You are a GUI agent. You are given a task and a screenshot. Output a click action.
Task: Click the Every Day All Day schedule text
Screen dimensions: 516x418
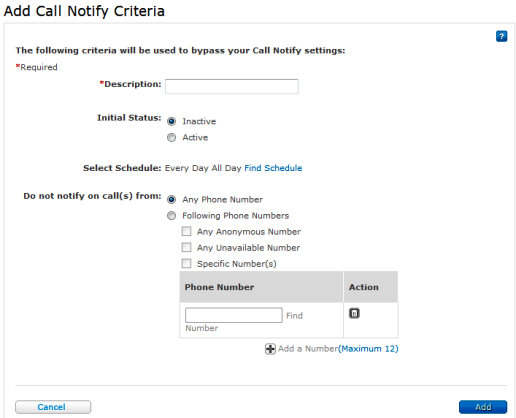click(203, 168)
